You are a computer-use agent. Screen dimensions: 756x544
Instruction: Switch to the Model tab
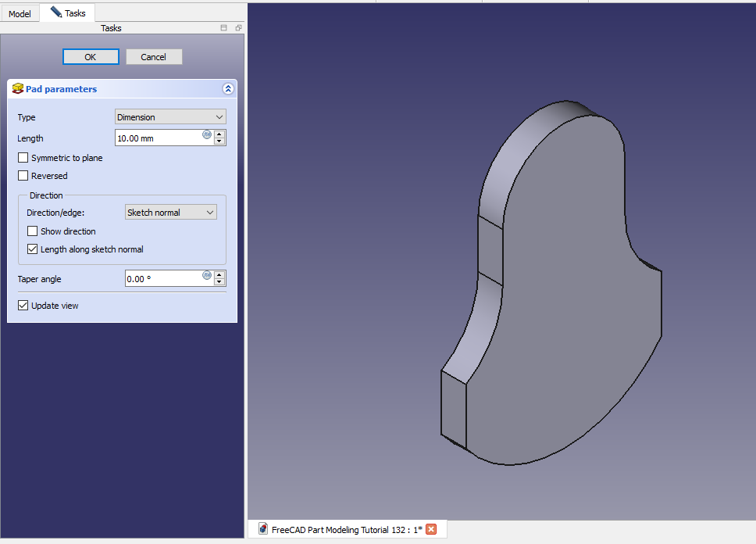[x=20, y=14]
